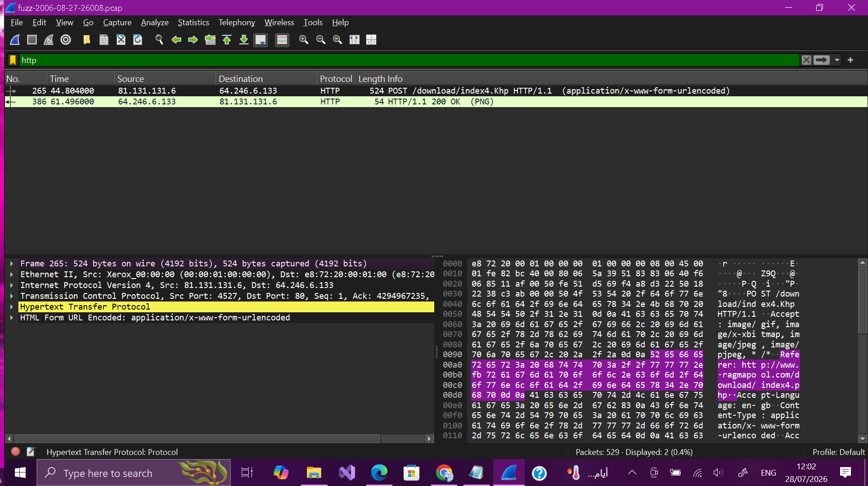
Task: Expand the Ethernet II tree node
Action: [12, 274]
